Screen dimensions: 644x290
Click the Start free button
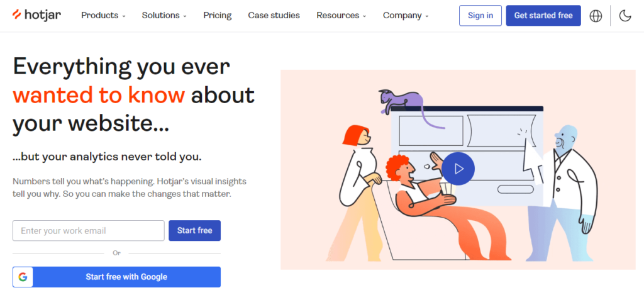pos(195,230)
